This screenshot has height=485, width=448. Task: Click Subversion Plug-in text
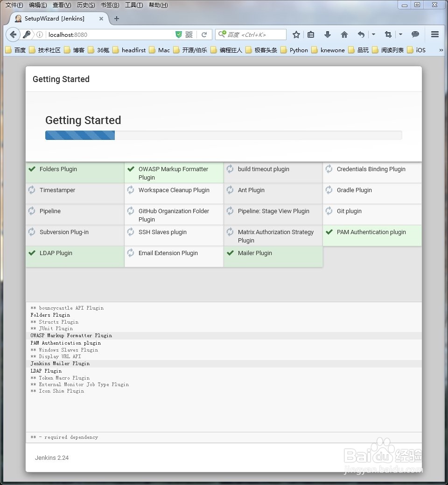coord(64,232)
